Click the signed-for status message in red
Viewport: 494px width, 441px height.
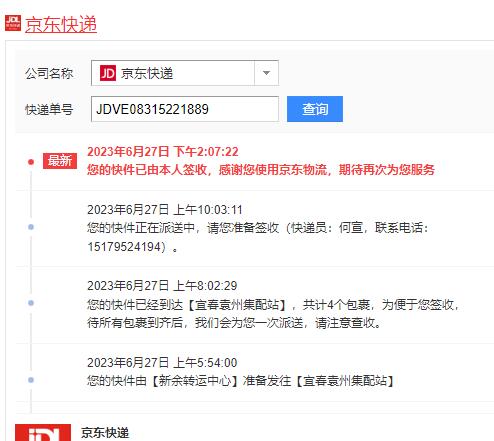click(261, 170)
